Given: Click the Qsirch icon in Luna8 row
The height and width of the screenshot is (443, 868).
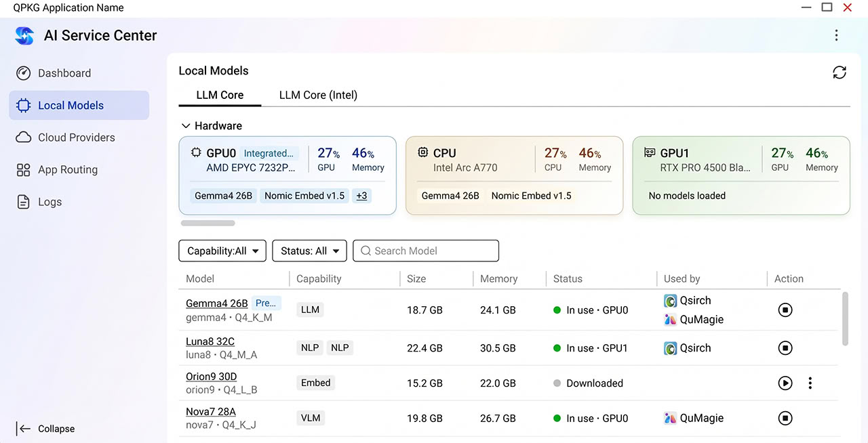Looking at the screenshot, I should 670,348.
